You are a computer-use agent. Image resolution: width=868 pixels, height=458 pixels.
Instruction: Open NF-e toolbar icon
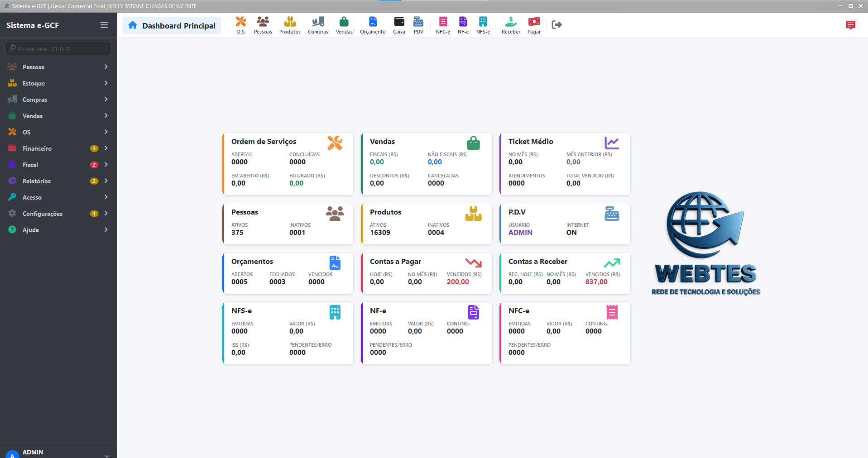click(463, 25)
